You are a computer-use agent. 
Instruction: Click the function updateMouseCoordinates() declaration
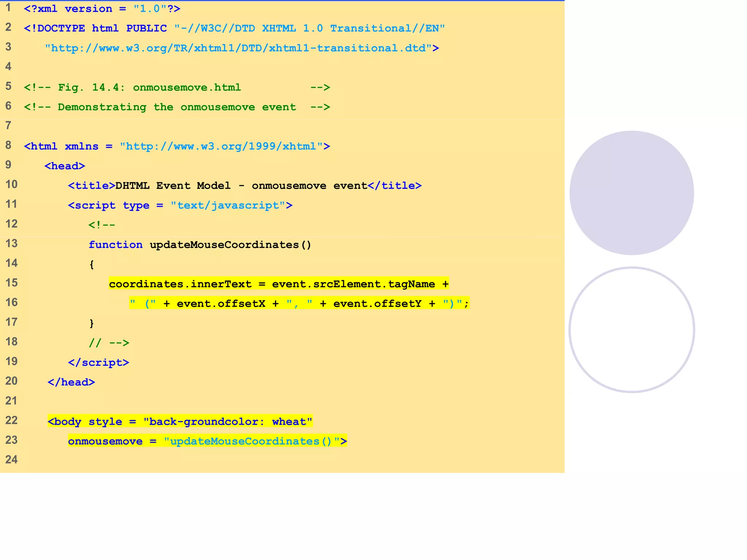[x=200, y=245]
